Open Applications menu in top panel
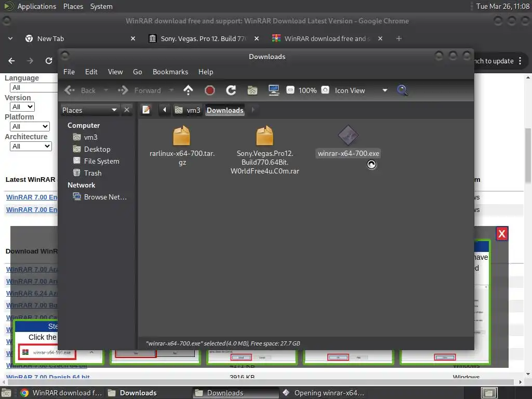Viewport: 532px width, 399px height. tap(37, 6)
